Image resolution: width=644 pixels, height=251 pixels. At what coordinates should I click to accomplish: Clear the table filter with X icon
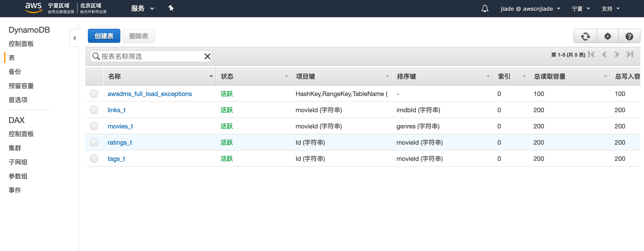[207, 56]
